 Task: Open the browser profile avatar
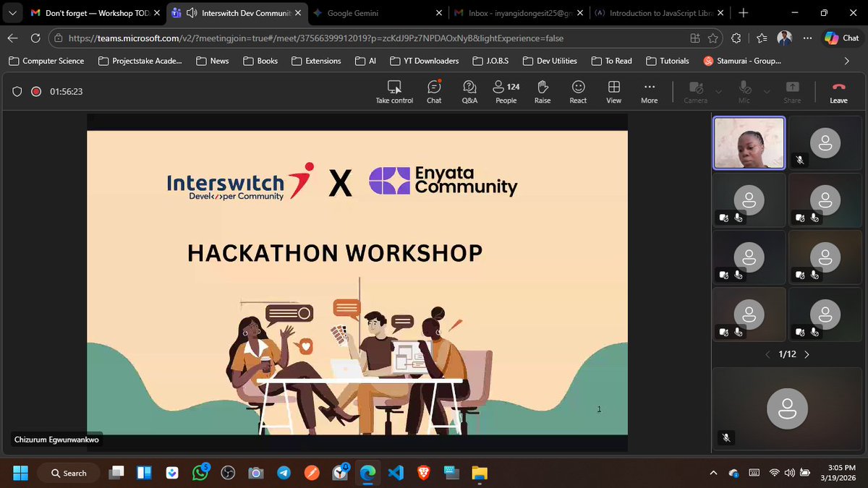(x=786, y=38)
